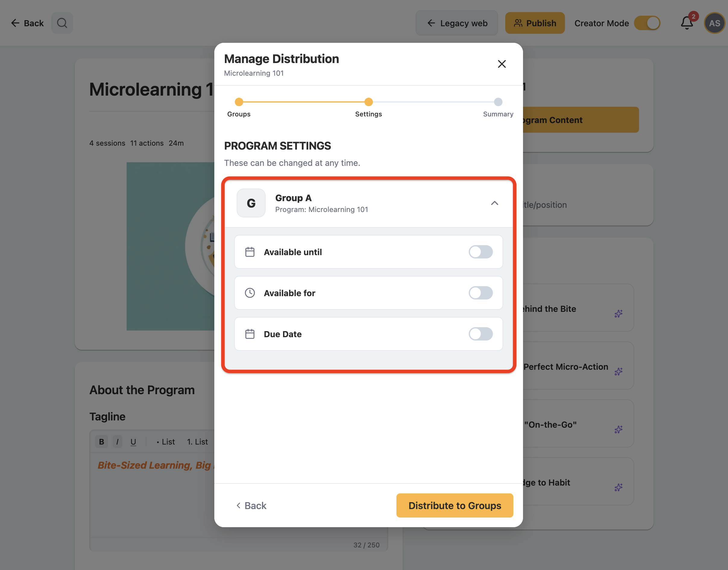Collapse the Group A settings panel
The image size is (728, 570).
[495, 203]
